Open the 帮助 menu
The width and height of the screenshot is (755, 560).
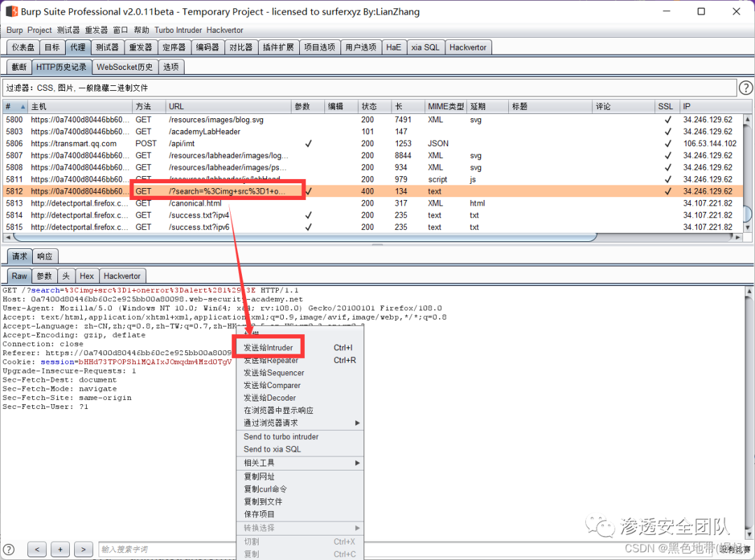click(141, 30)
